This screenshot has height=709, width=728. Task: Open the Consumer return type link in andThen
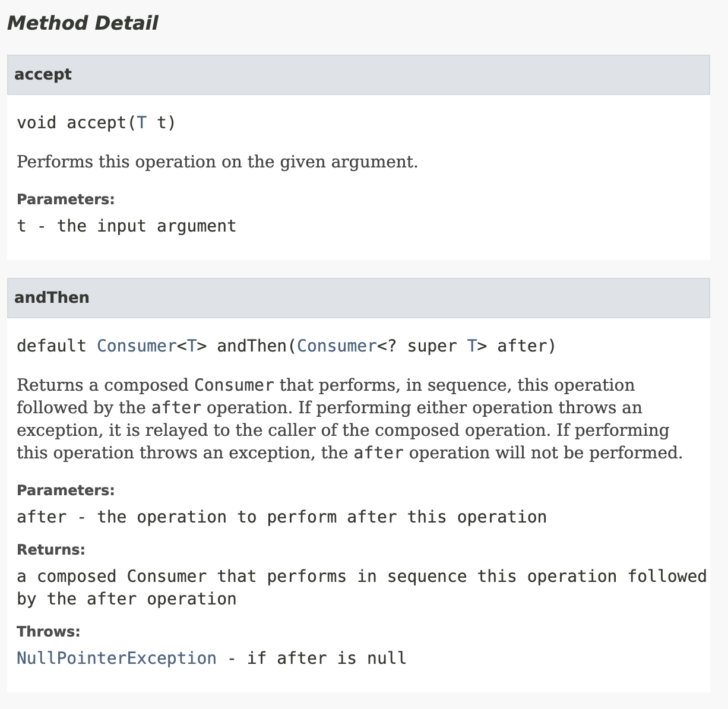[x=137, y=346]
